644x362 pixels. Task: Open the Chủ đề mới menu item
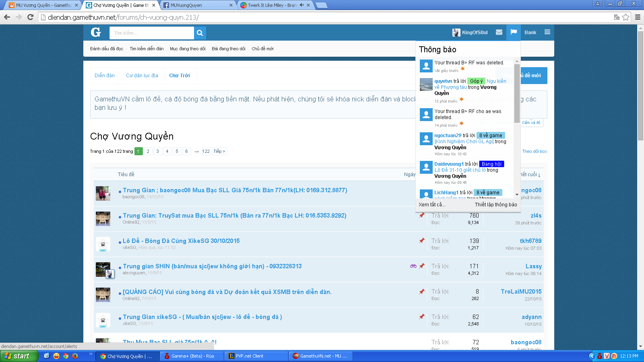262,49
